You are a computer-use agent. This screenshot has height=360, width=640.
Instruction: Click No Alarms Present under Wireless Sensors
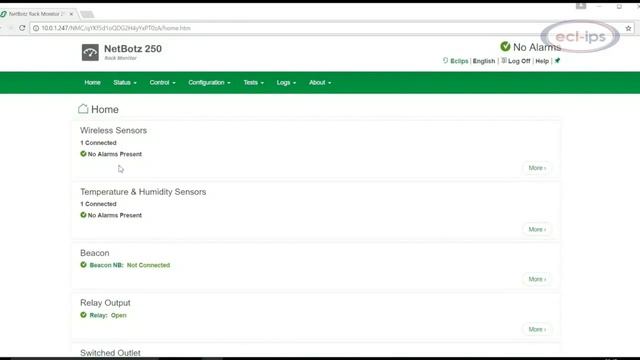coord(115,154)
